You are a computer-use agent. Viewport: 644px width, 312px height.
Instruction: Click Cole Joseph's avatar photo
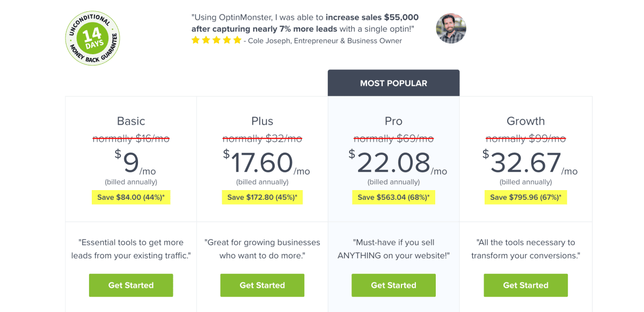click(451, 28)
